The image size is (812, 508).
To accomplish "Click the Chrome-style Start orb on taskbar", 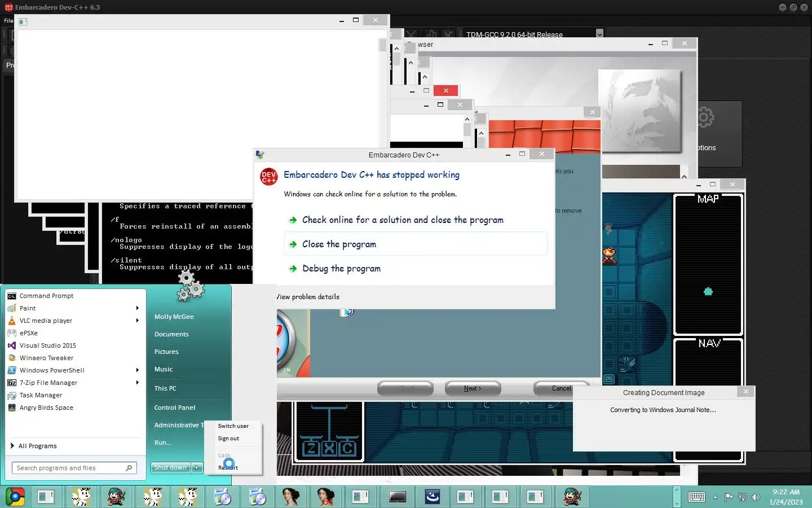I will [15, 497].
